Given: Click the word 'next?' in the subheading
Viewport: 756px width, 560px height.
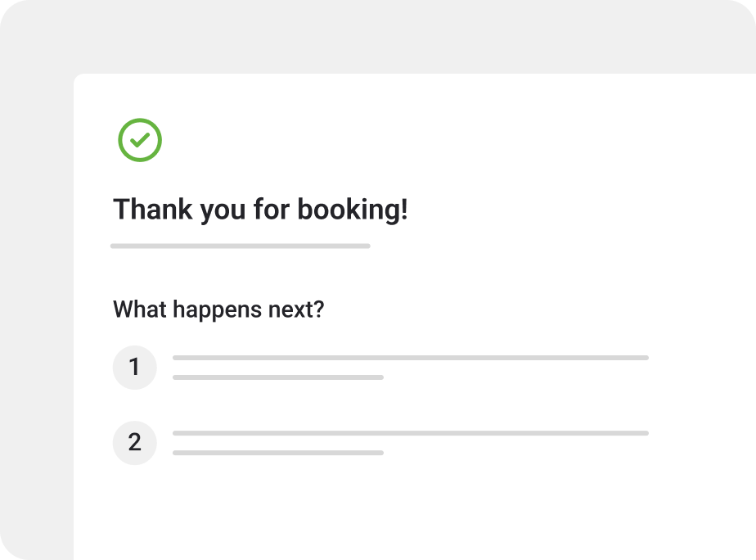Looking at the screenshot, I should coord(295,309).
